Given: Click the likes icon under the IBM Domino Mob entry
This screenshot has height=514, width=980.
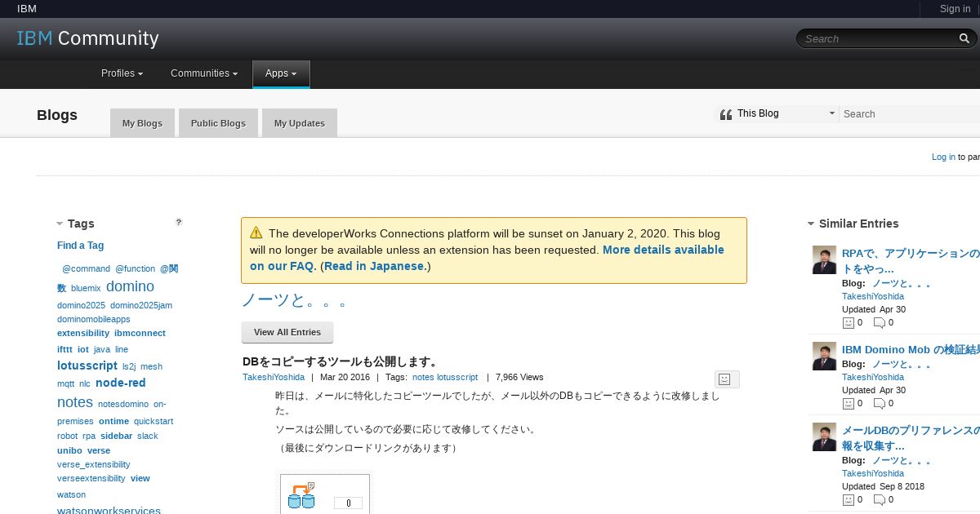Looking at the screenshot, I should coord(849,404).
